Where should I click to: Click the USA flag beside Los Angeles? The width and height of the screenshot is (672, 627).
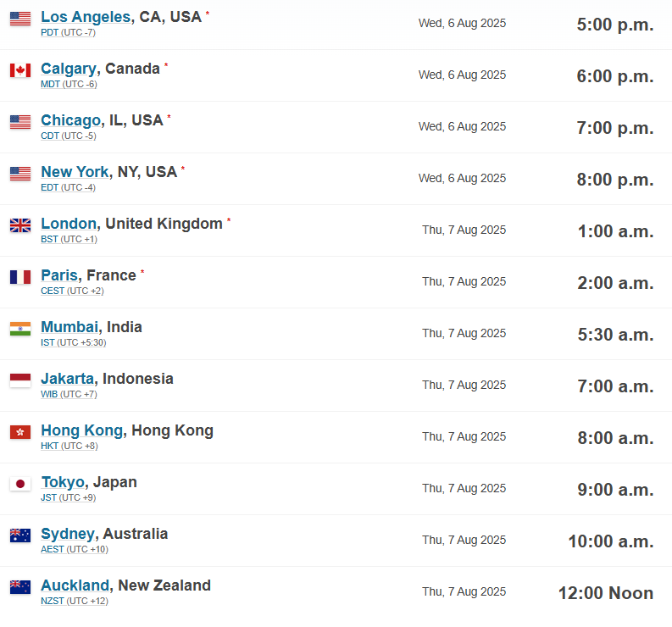[20, 19]
